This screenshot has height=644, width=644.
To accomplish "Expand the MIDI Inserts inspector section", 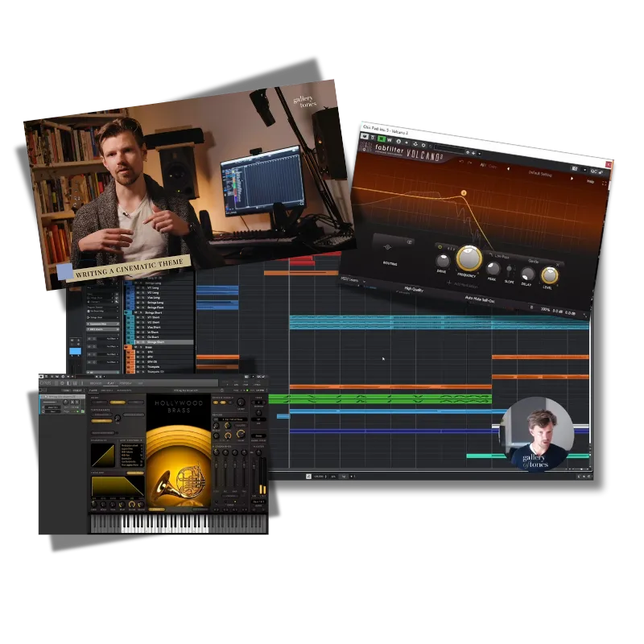I will click(x=103, y=329).
